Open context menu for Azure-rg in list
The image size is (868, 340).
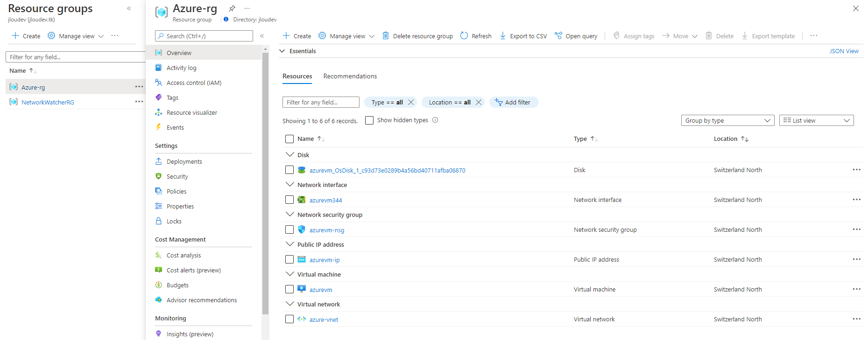click(139, 87)
